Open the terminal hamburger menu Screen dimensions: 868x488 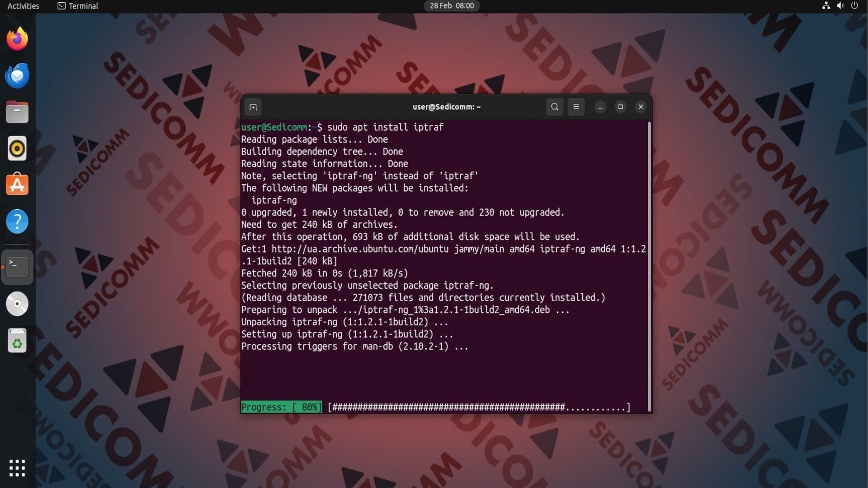coord(576,107)
